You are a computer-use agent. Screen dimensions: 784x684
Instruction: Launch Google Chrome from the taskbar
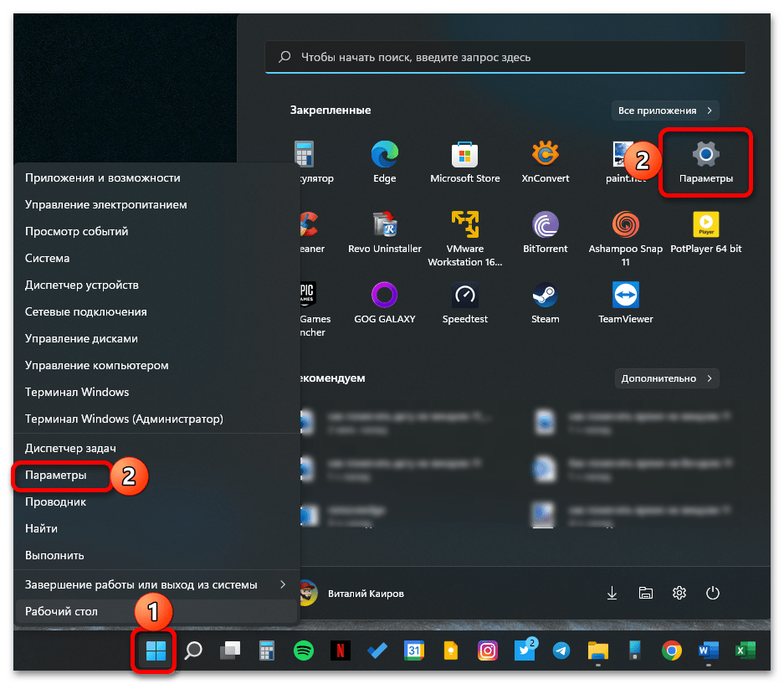pyautogui.click(x=672, y=651)
